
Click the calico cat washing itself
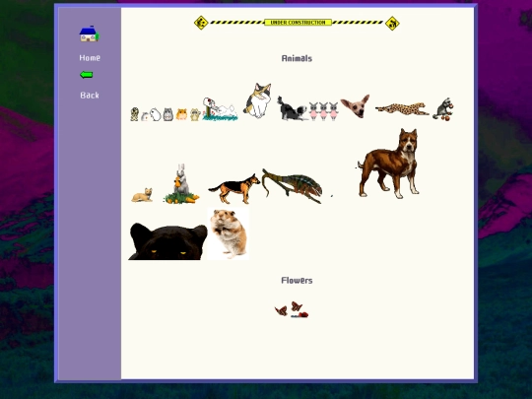coord(257,100)
